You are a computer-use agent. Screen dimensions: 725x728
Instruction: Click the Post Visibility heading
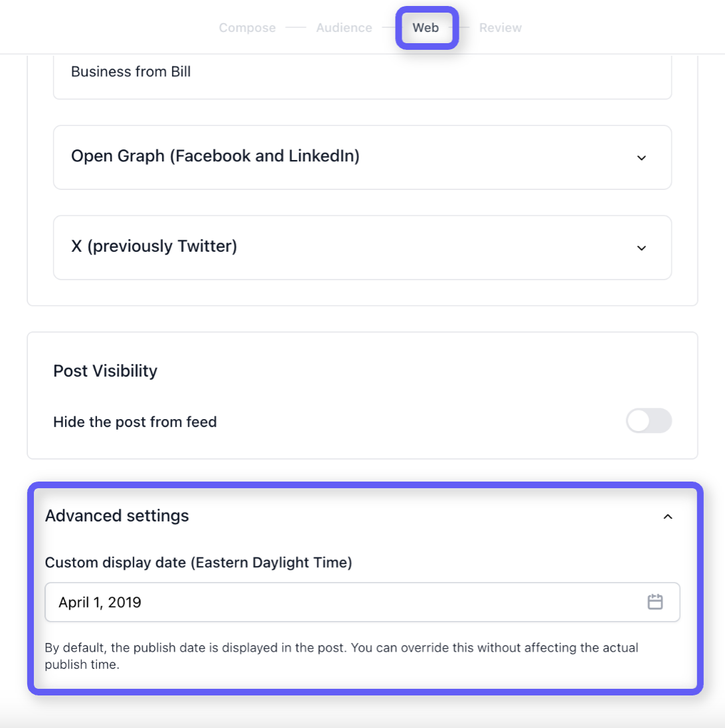(x=105, y=371)
